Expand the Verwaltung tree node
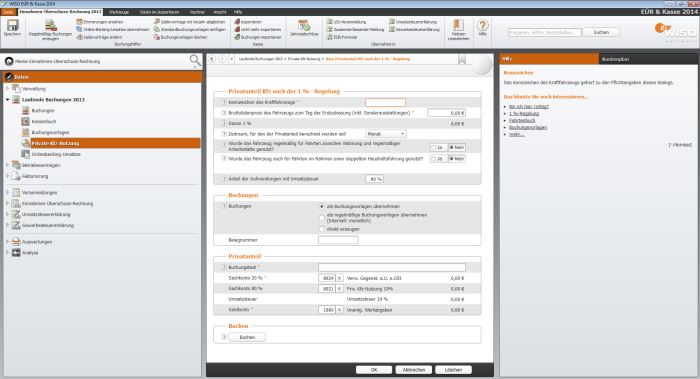 [x=8, y=89]
